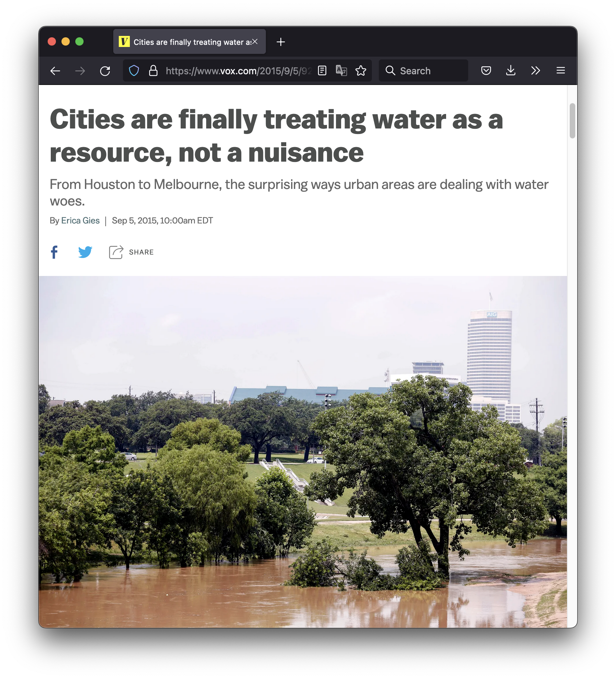Viewport: 616px width, 679px height.
Task: Open the SHARE button options
Action: click(x=131, y=252)
